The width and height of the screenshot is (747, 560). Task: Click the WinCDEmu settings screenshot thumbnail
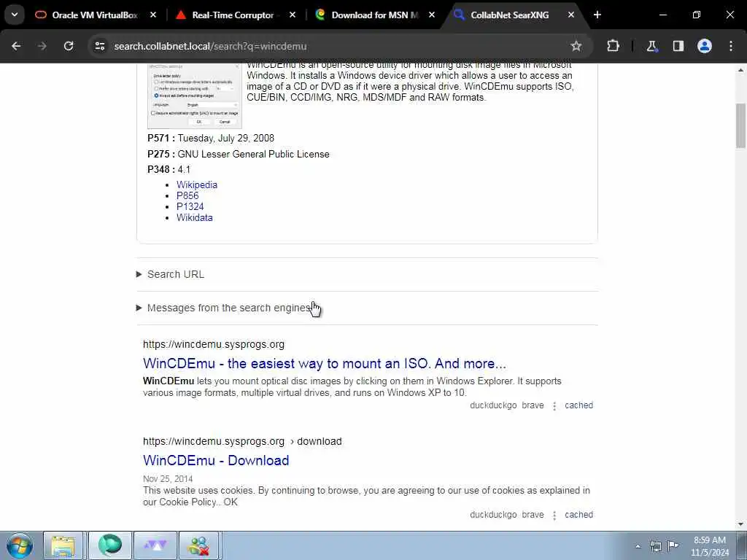[194, 96]
